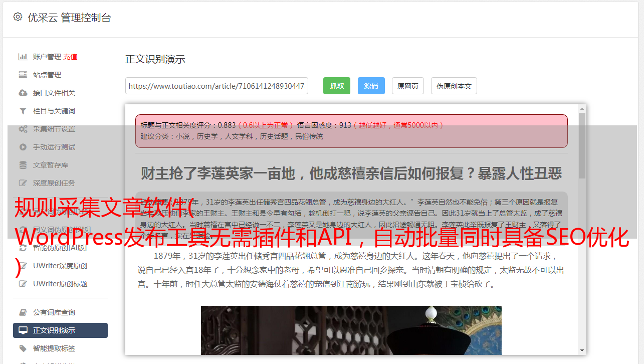Click the database icon for 文章暂存库
Image resolution: width=644 pixels, height=364 pixels.
pyautogui.click(x=23, y=165)
